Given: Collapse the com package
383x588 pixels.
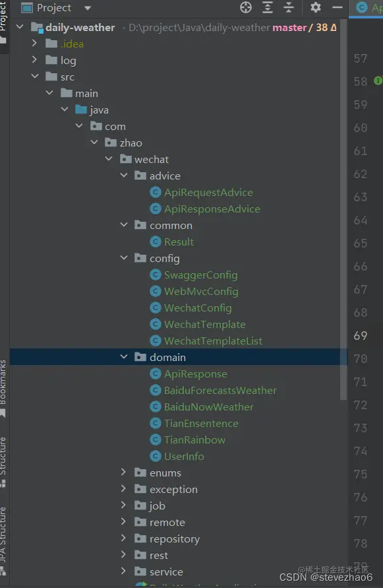Looking at the screenshot, I should pyautogui.click(x=79, y=126).
